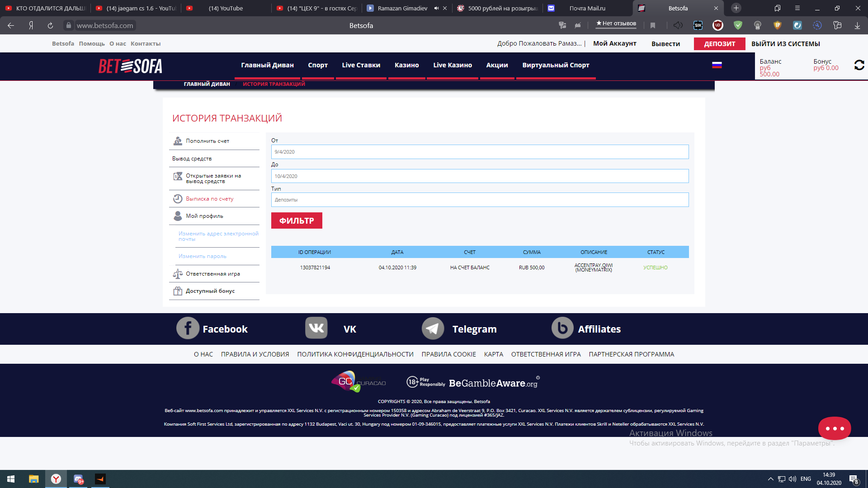868x488 pixels.
Task: Click the ДЕПОЗИТ button
Action: coord(719,44)
